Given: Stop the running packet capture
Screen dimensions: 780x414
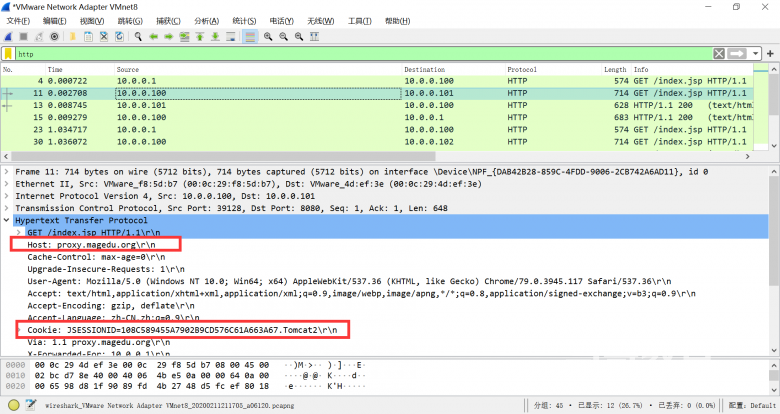Looking at the screenshot, I should [x=23, y=36].
